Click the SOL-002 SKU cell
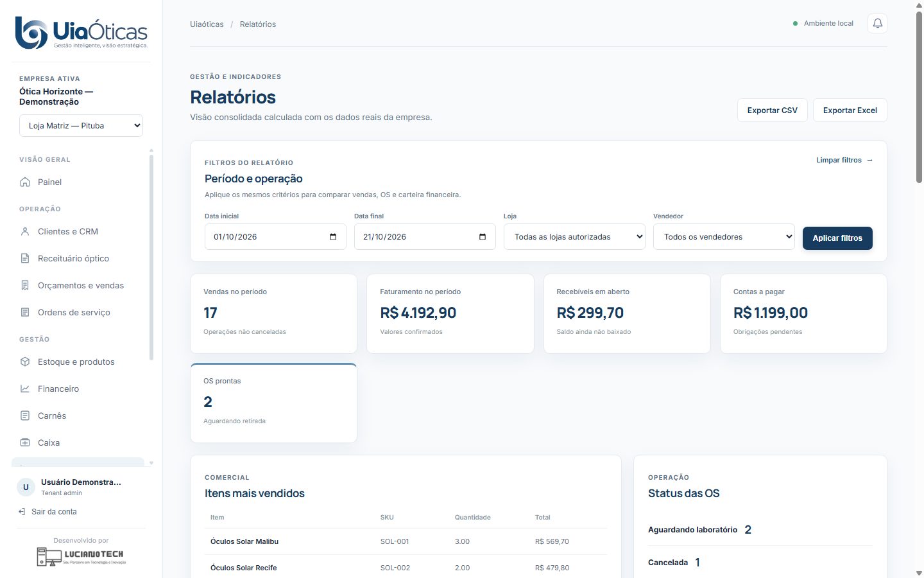Screen dimensions: 924x578 [x=395, y=568]
